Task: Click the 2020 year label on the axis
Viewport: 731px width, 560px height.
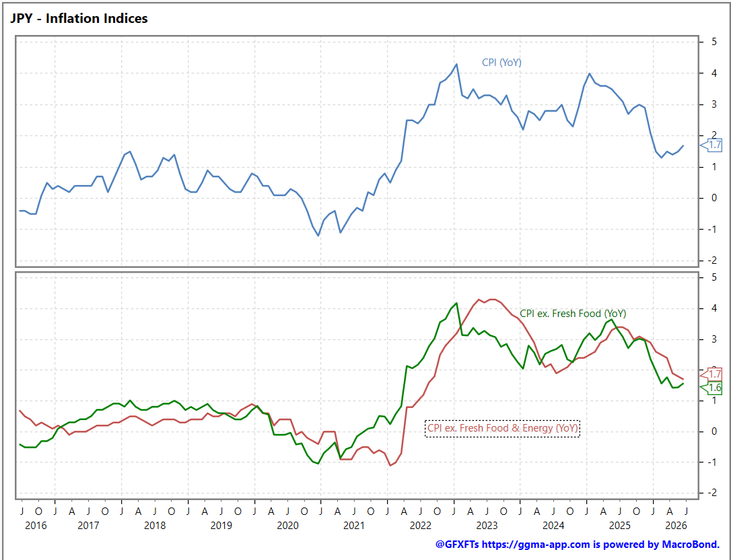Action: click(x=287, y=526)
